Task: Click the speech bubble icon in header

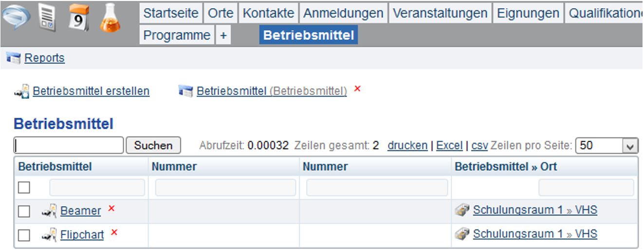Action: [18, 20]
